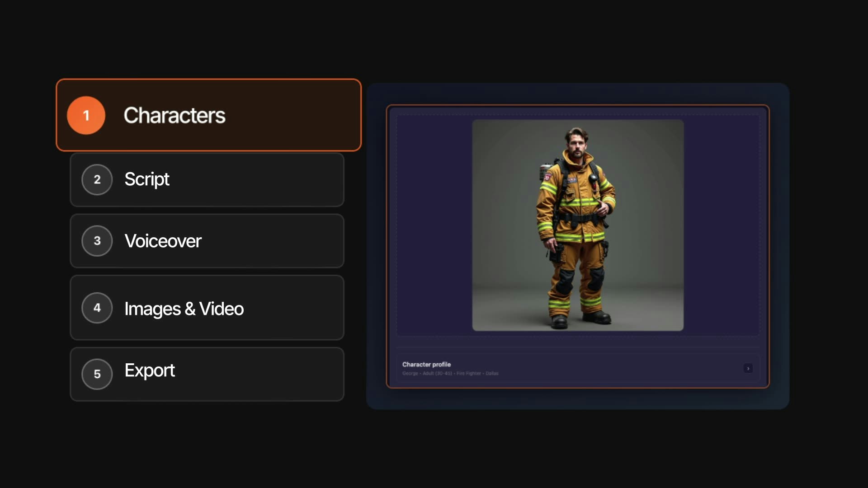The image size is (868, 488).
Task: Click empty space right of Characters title
Action: coord(294,115)
